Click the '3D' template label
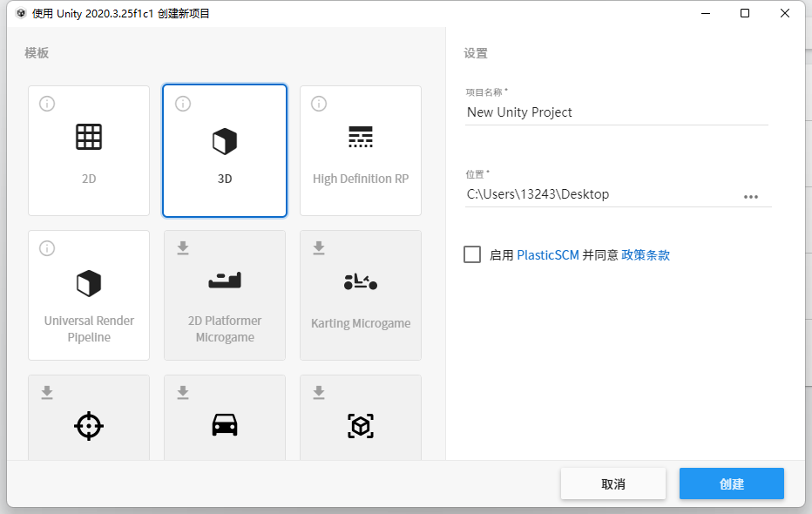This screenshot has width=812, height=514. (x=225, y=179)
